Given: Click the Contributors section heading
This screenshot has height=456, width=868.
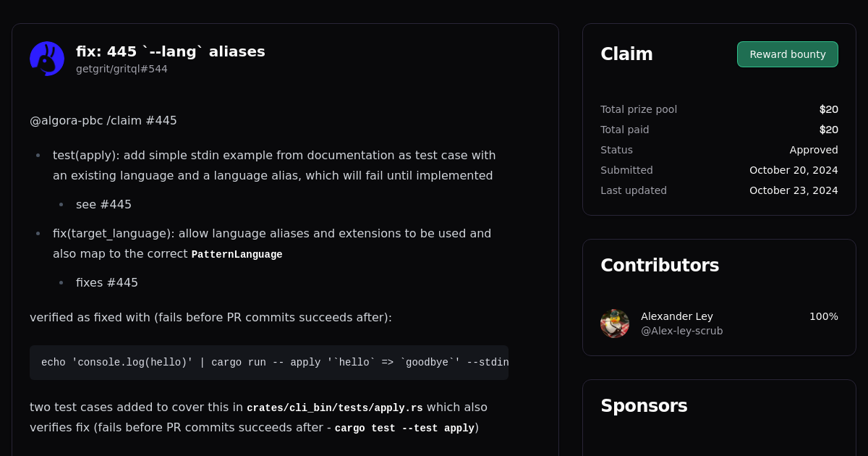Looking at the screenshot, I should pos(660,266).
